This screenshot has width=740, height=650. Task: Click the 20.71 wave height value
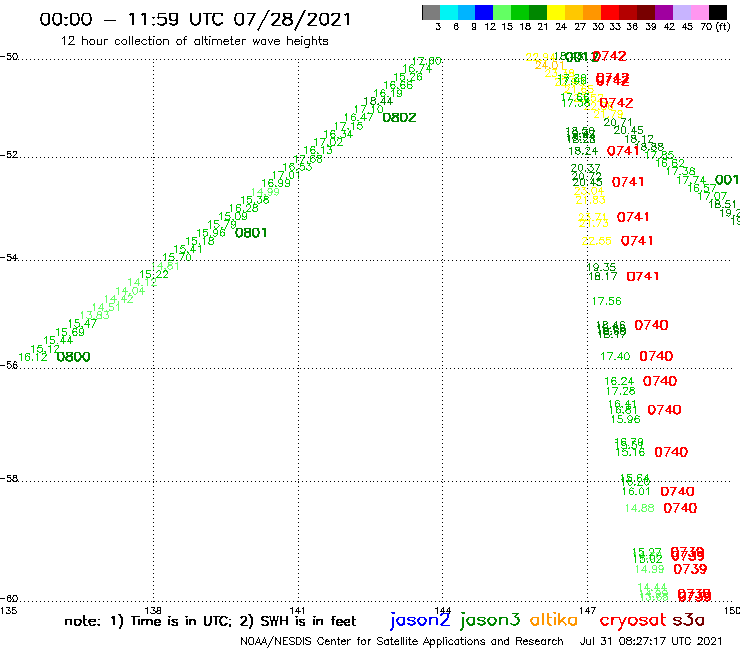coord(618,122)
